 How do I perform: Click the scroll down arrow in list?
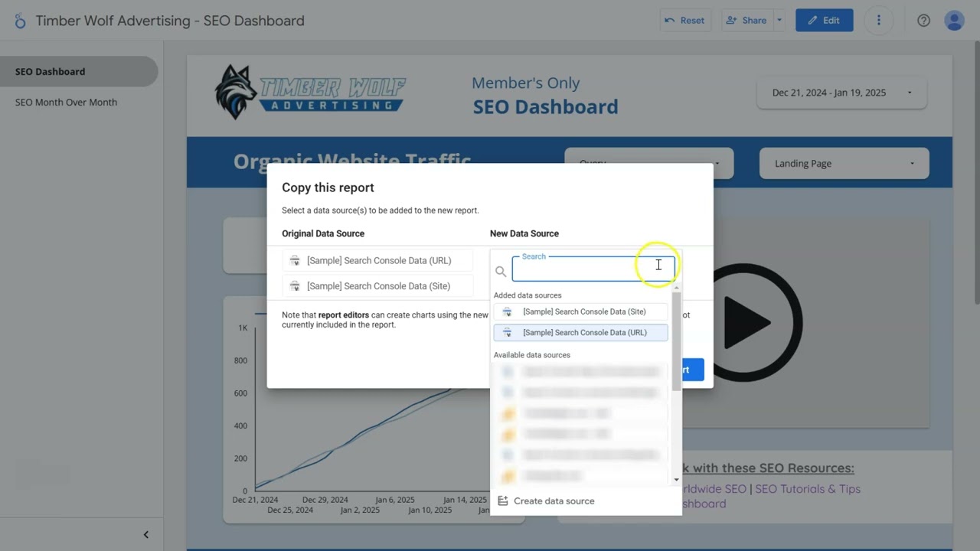(x=677, y=480)
